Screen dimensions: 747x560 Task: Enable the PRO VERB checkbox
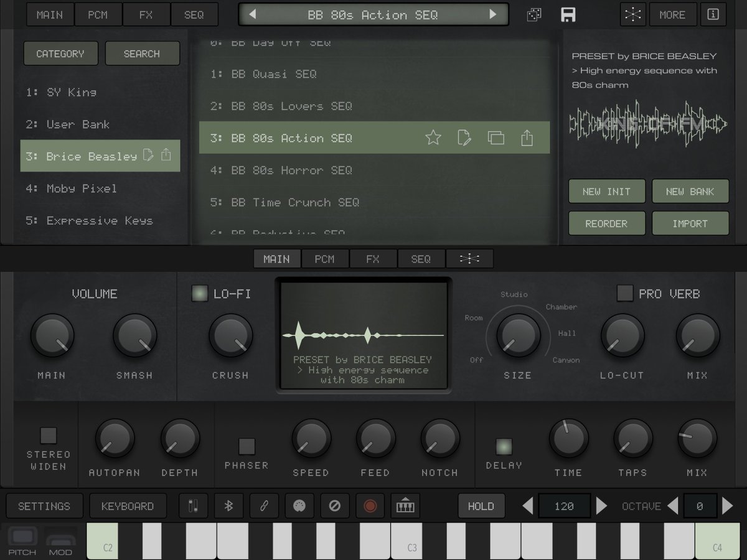(624, 293)
